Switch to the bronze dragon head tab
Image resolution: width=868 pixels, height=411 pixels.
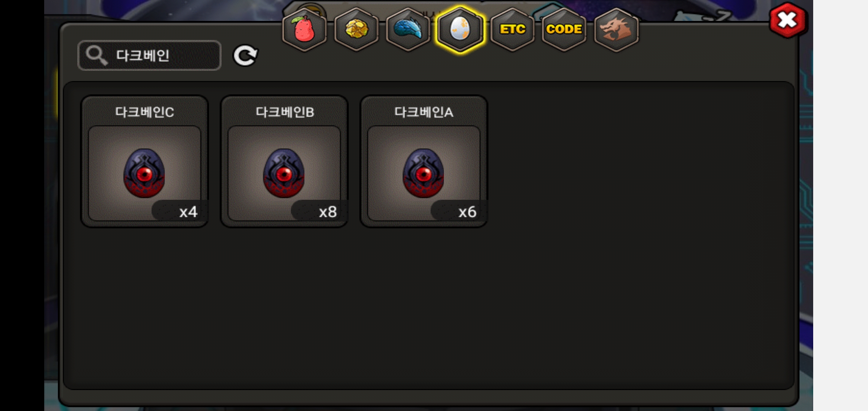(x=616, y=30)
